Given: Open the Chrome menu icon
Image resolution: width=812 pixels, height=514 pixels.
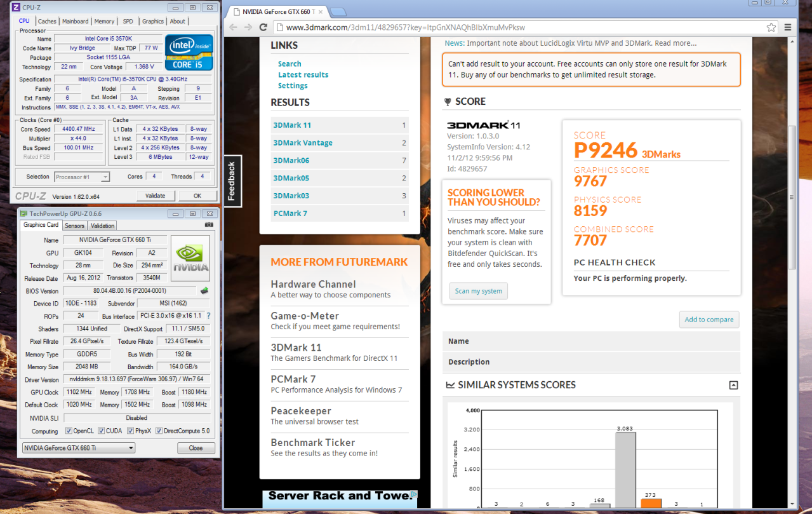Looking at the screenshot, I should click(x=788, y=27).
